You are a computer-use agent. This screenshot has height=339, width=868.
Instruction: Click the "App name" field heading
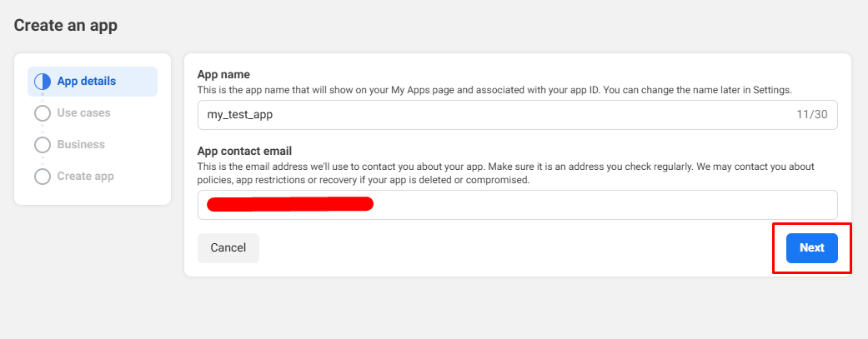pyautogui.click(x=223, y=74)
